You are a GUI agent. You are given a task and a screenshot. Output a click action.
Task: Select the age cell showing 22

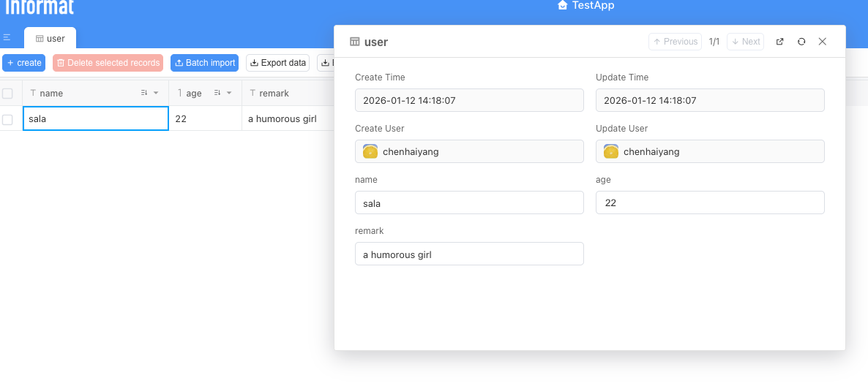[205, 118]
